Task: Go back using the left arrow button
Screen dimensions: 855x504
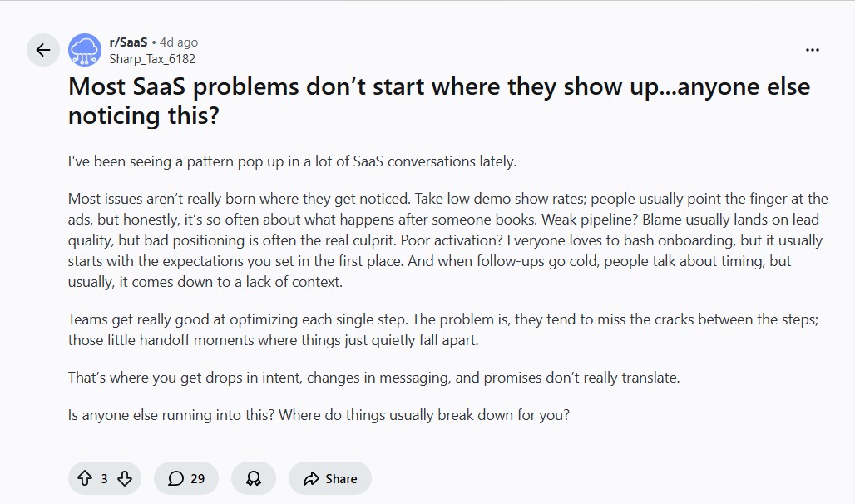Action: click(43, 50)
